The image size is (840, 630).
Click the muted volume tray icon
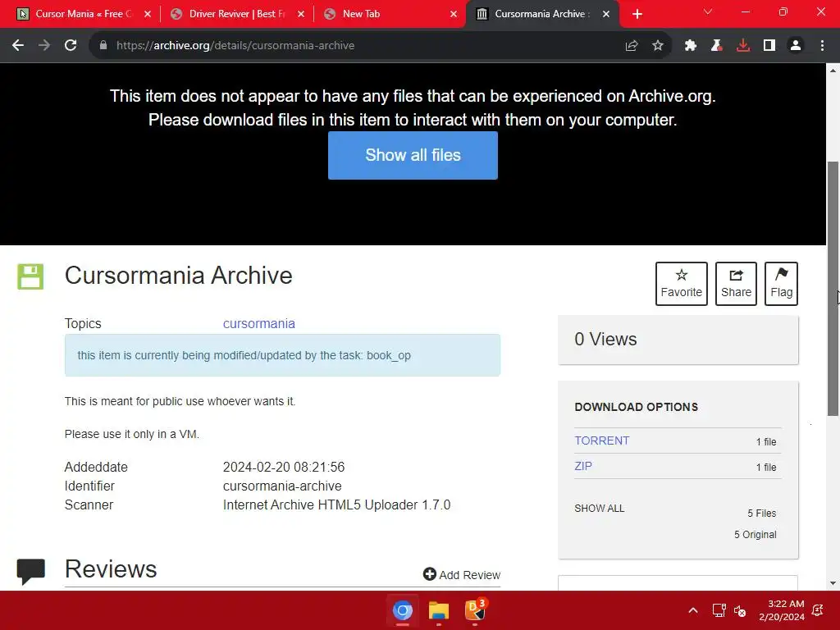[740, 610]
